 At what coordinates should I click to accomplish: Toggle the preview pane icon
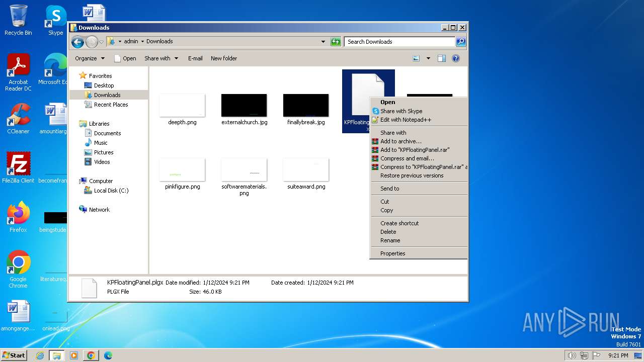click(442, 58)
